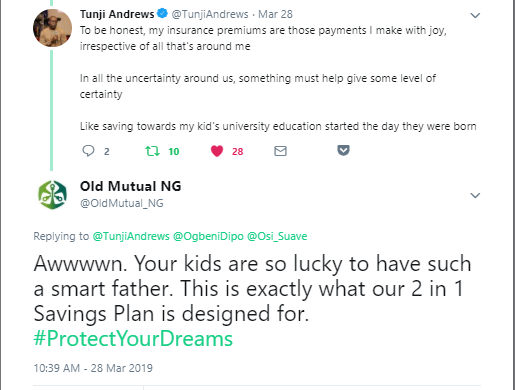This screenshot has height=390, width=515.
Task: Open Tunji Andrews' profile picture
Action: click(52, 28)
